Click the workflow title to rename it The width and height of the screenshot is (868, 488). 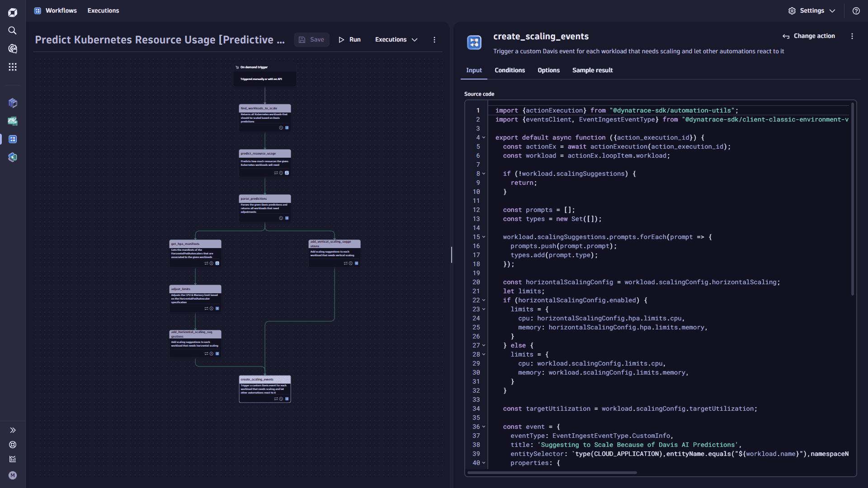click(160, 40)
